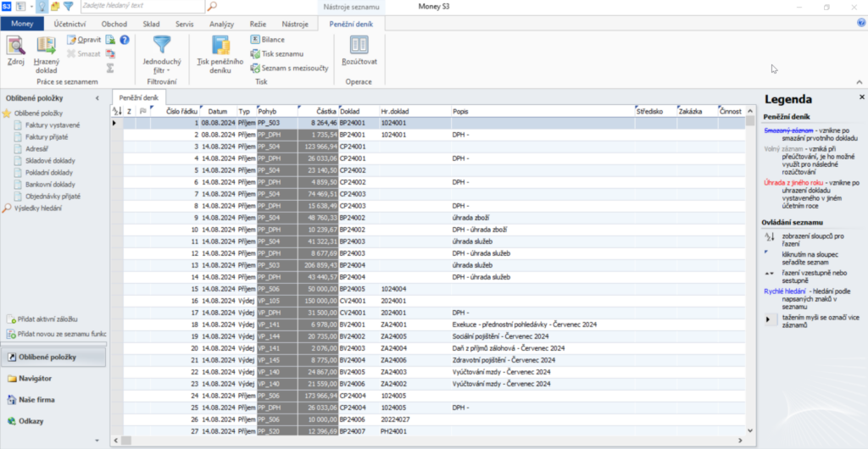Screen dimensions: 868x449
Task: Click the blue help question mark icon
Action: 124,40
